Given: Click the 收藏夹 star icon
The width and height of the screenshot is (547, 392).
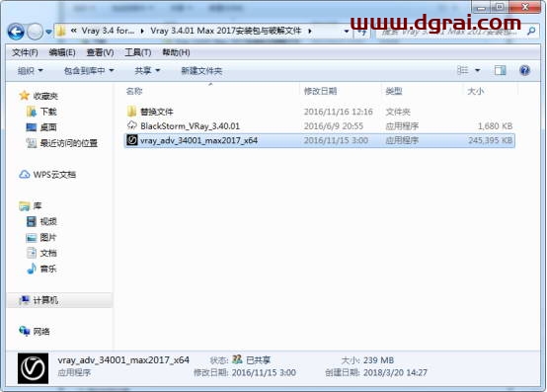Looking at the screenshot, I should pos(24,95).
